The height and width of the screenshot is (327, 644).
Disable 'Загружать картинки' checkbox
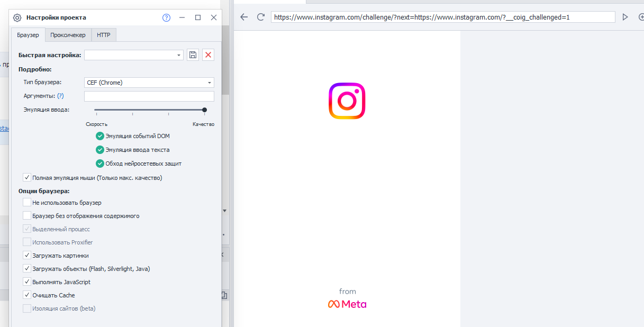tap(27, 256)
